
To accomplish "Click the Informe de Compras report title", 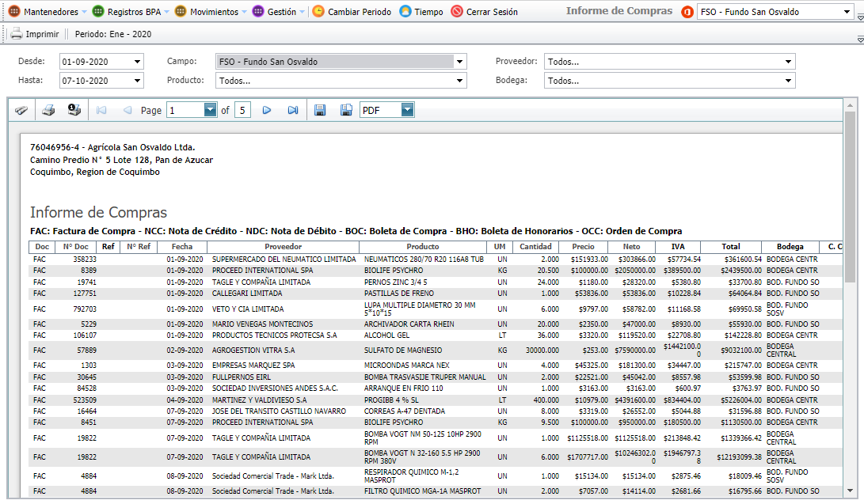I will [98, 212].
